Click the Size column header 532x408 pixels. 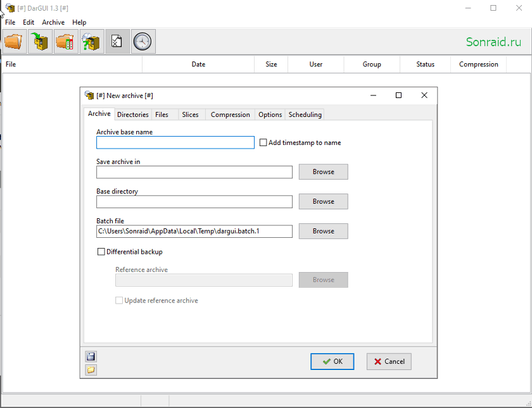tap(271, 65)
